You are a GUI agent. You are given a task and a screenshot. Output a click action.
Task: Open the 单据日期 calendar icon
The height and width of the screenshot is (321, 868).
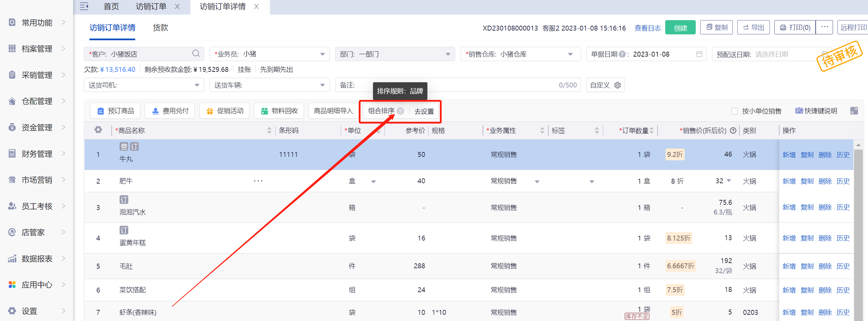tap(699, 54)
